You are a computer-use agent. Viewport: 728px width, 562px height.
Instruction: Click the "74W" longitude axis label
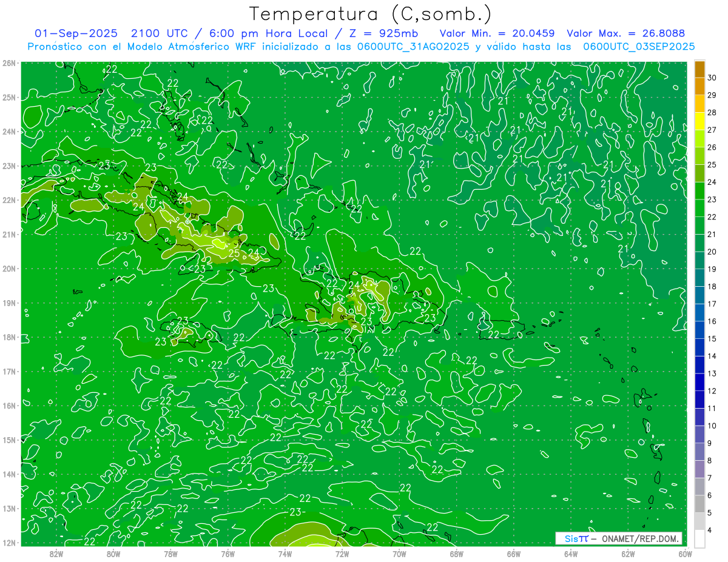tap(285, 553)
